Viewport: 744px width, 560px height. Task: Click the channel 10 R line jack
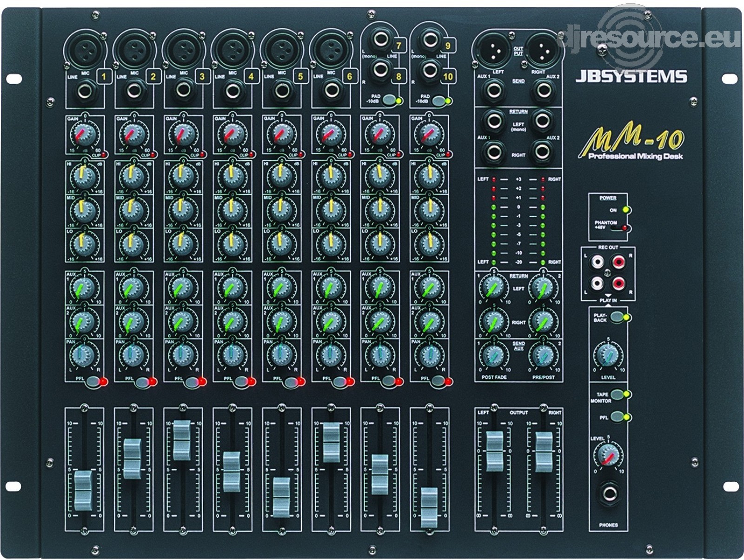tap(430, 71)
